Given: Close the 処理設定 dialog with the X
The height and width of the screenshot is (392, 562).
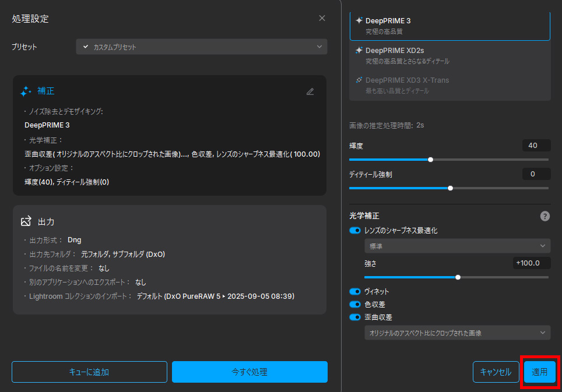Looking at the screenshot, I should pos(322,18).
